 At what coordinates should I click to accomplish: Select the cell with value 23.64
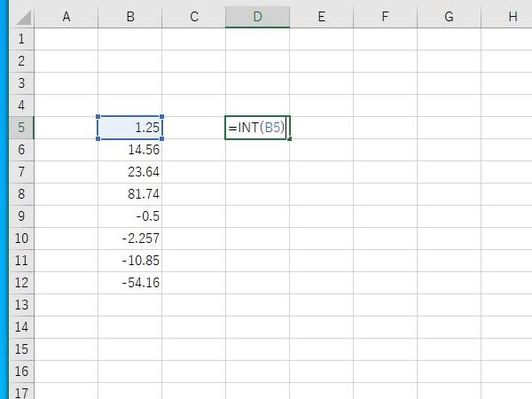click(x=129, y=172)
